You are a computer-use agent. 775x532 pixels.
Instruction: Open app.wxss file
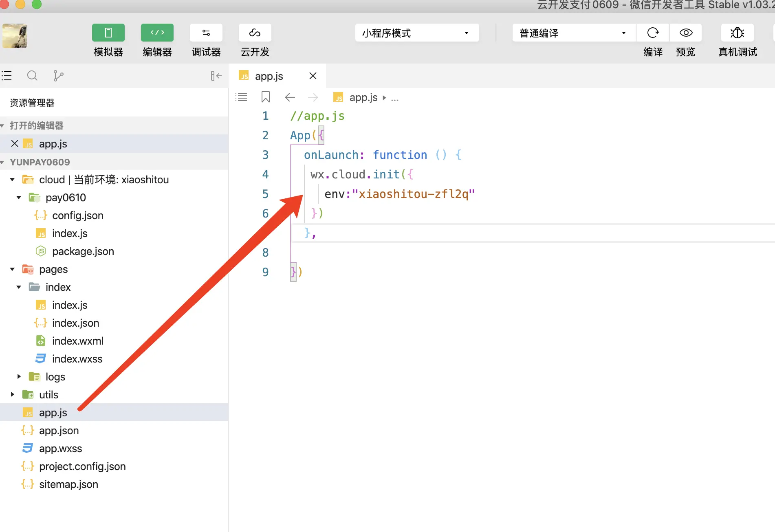point(114,448)
